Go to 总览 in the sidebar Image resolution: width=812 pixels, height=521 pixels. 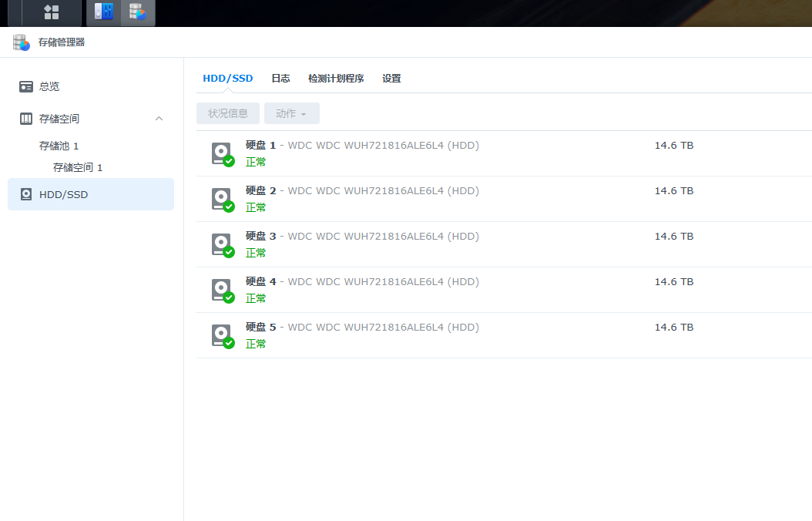[49, 86]
